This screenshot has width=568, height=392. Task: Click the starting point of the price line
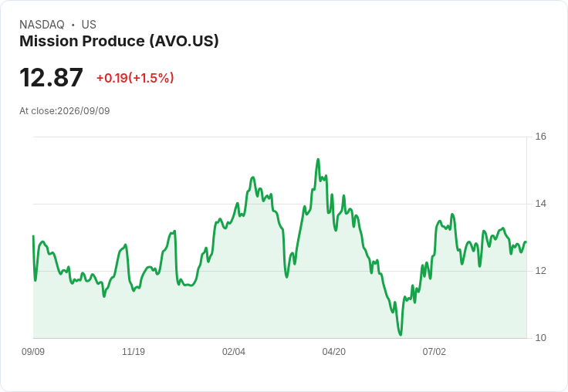[33, 236]
